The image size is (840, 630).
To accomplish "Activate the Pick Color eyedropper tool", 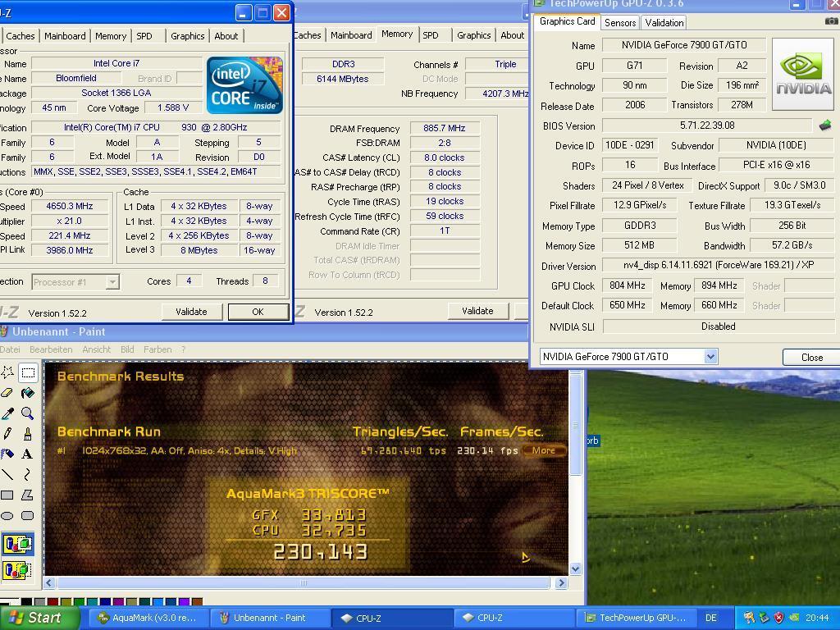I will [7, 413].
